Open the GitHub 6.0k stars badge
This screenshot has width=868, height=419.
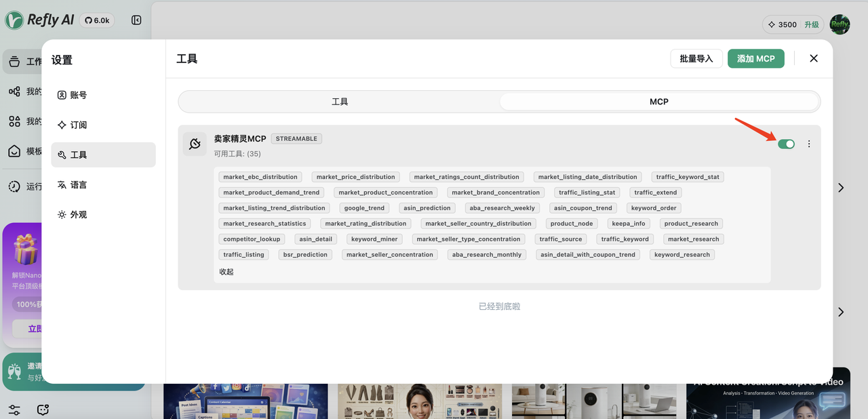97,20
